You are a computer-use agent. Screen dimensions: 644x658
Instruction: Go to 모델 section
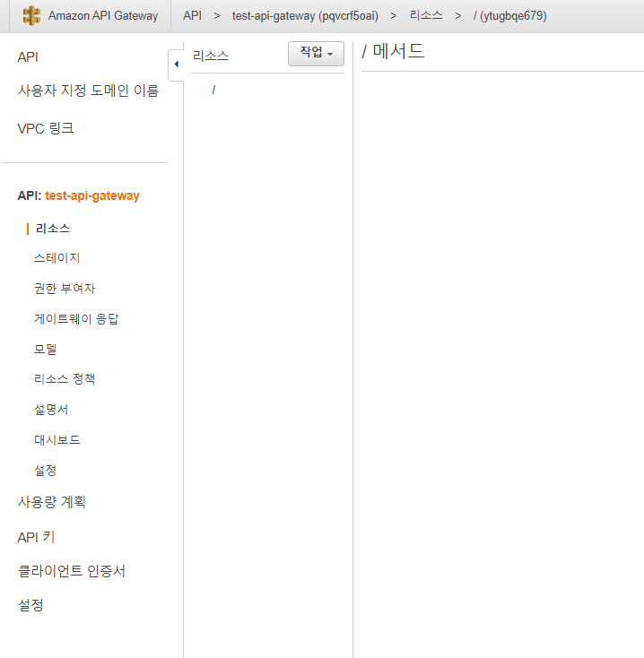point(46,349)
